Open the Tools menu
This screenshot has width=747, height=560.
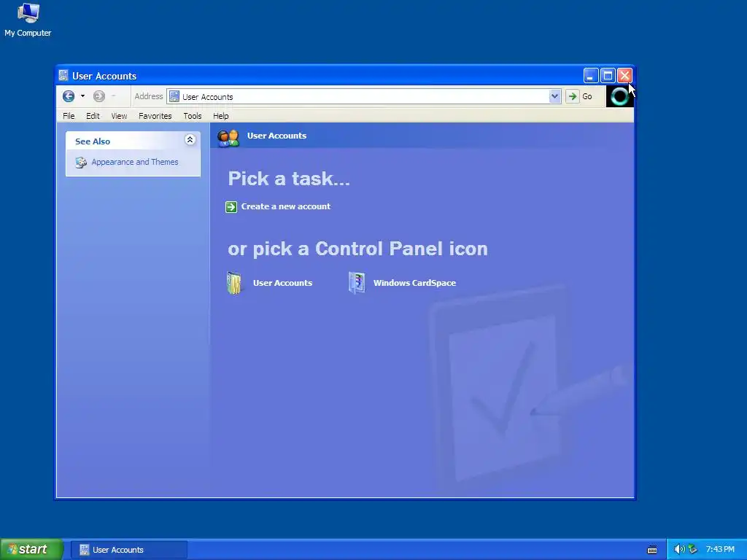pyautogui.click(x=193, y=116)
